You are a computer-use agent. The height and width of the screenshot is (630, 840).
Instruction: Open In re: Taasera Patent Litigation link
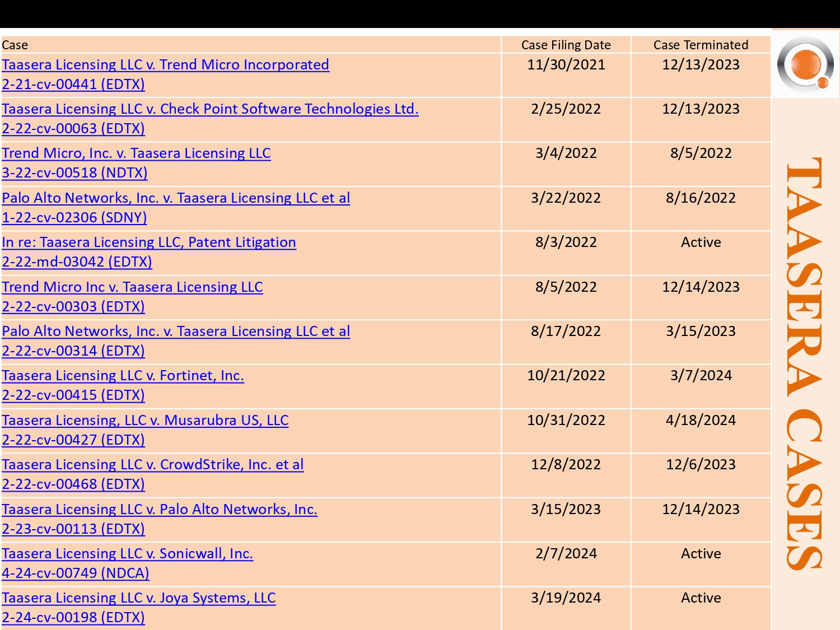point(149,242)
